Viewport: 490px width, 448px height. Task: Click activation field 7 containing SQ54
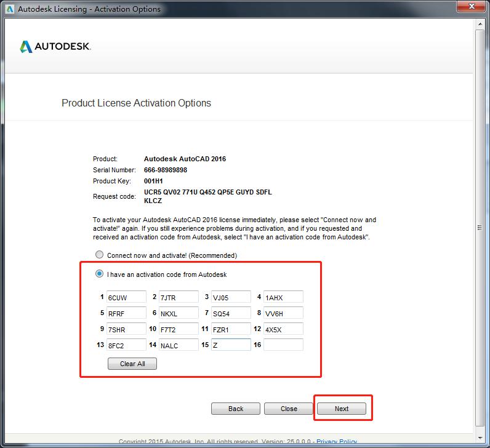[x=231, y=313]
